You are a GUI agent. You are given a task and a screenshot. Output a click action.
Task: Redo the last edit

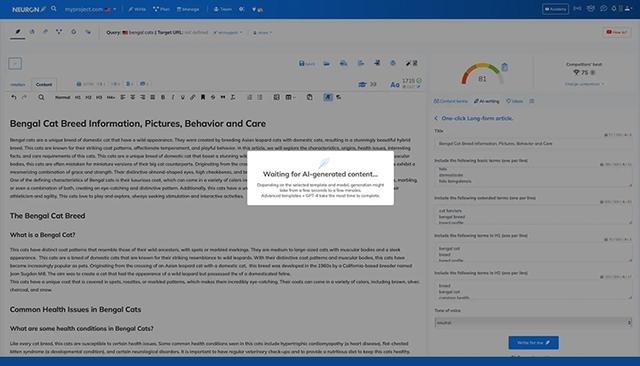[24, 97]
